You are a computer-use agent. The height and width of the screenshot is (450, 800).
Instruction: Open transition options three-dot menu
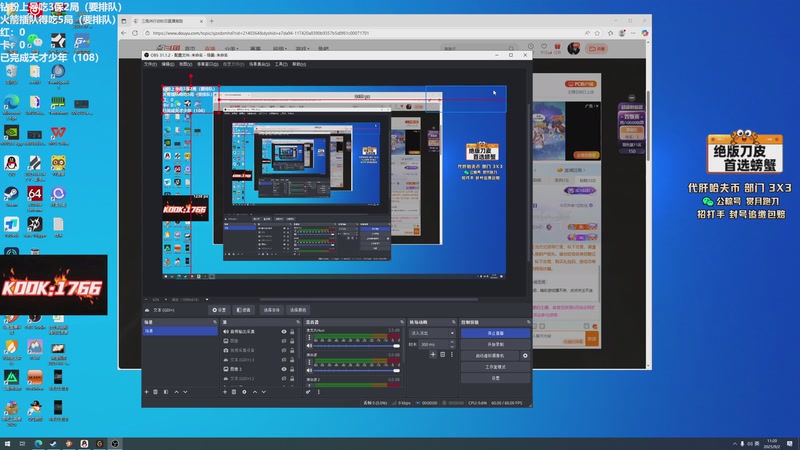point(452,354)
